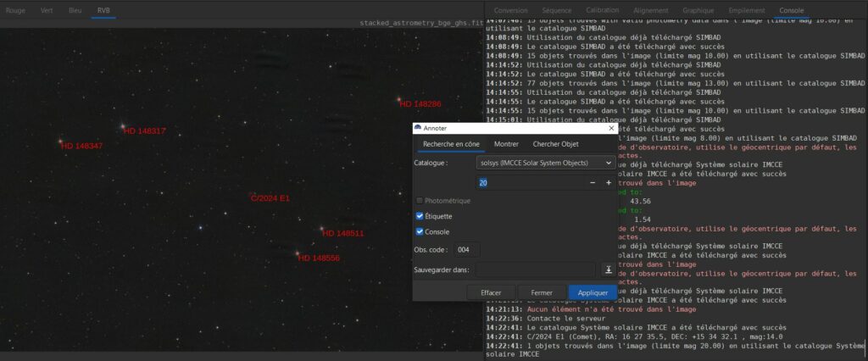Decrease limit magnitude with the minus button
This screenshot has height=361, width=868.
pos(593,183)
